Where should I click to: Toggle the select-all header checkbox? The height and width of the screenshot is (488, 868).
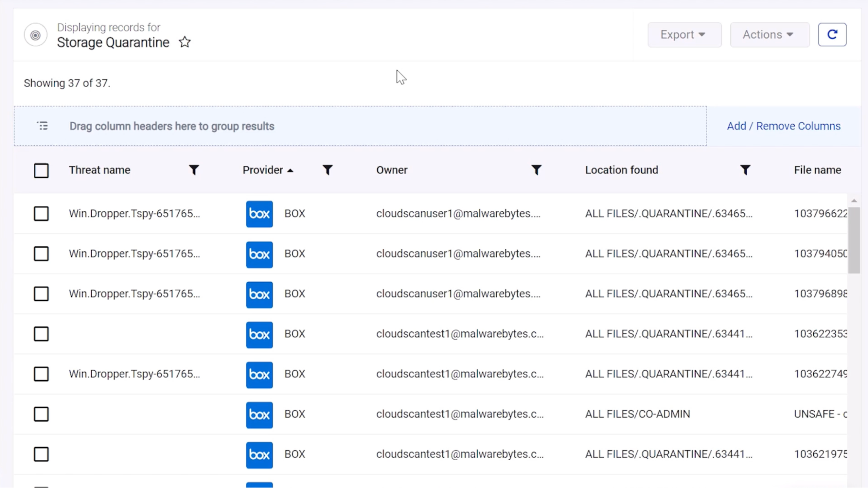coord(41,171)
